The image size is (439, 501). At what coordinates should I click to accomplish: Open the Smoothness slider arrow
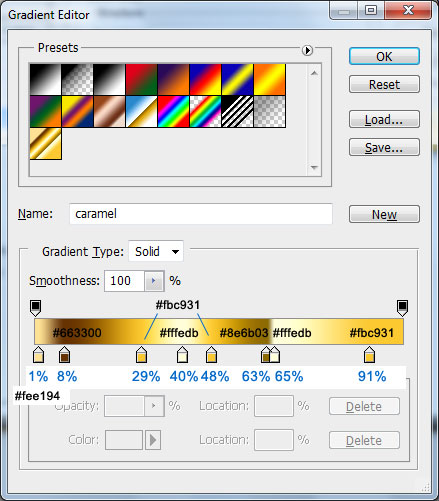click(154, 281)
